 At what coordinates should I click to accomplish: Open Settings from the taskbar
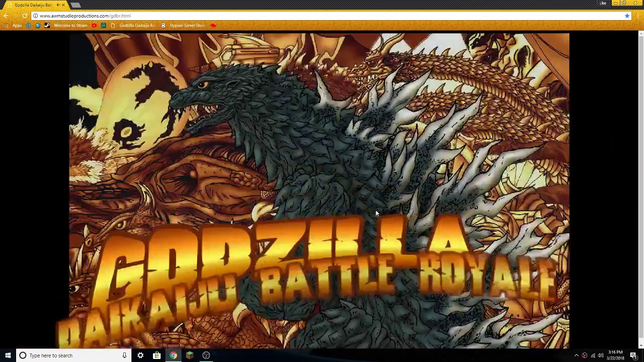(x=140, y=355)
